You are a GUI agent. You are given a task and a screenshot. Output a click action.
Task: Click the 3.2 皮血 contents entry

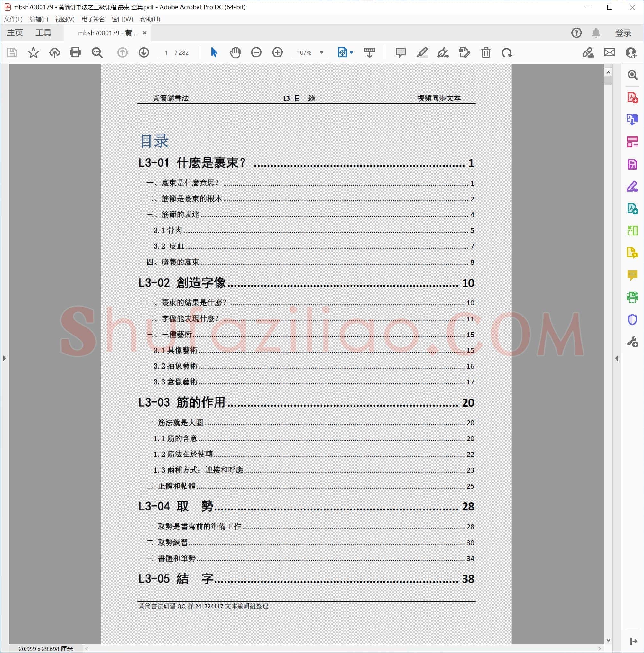click(x=314, y=246)
